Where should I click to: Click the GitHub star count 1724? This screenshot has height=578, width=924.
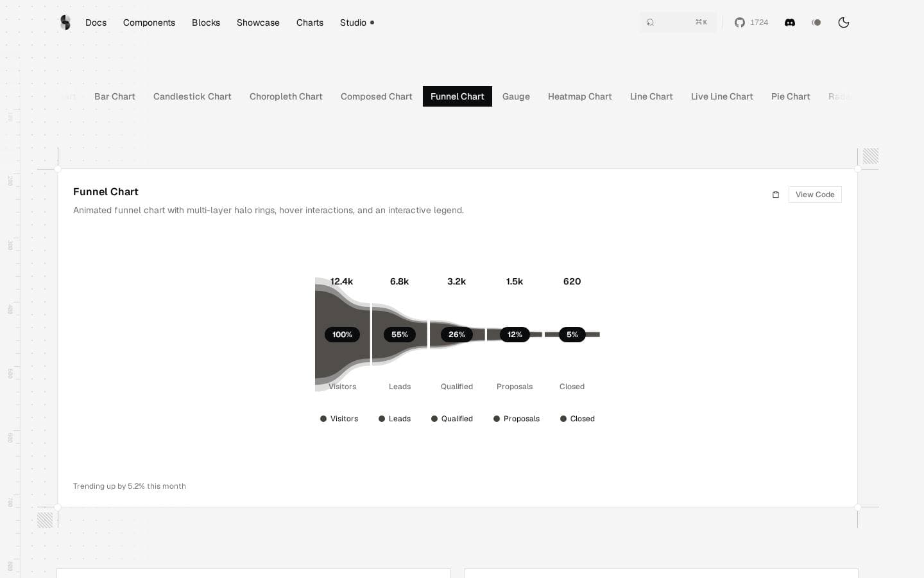pos(759,22)
